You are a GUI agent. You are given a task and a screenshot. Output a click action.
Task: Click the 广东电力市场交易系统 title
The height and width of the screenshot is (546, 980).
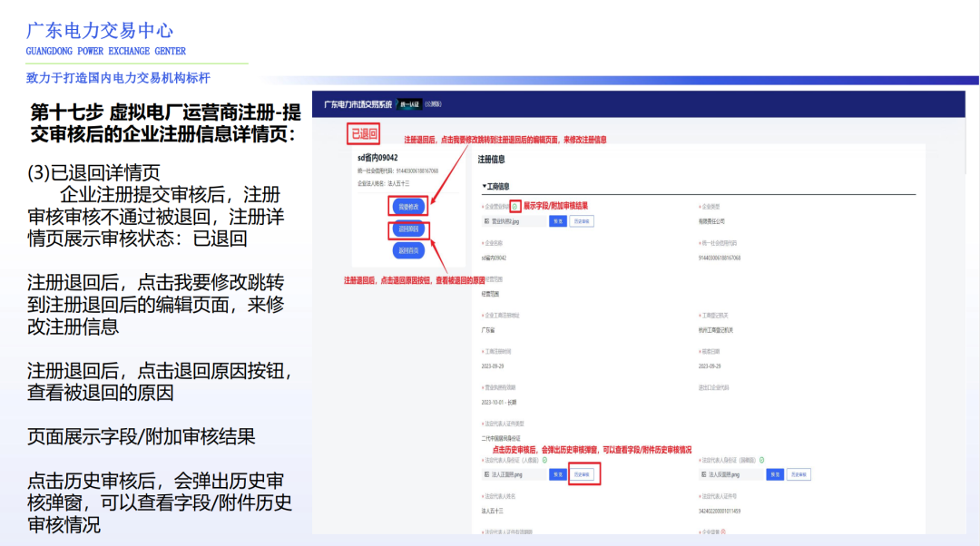(360, 103)
